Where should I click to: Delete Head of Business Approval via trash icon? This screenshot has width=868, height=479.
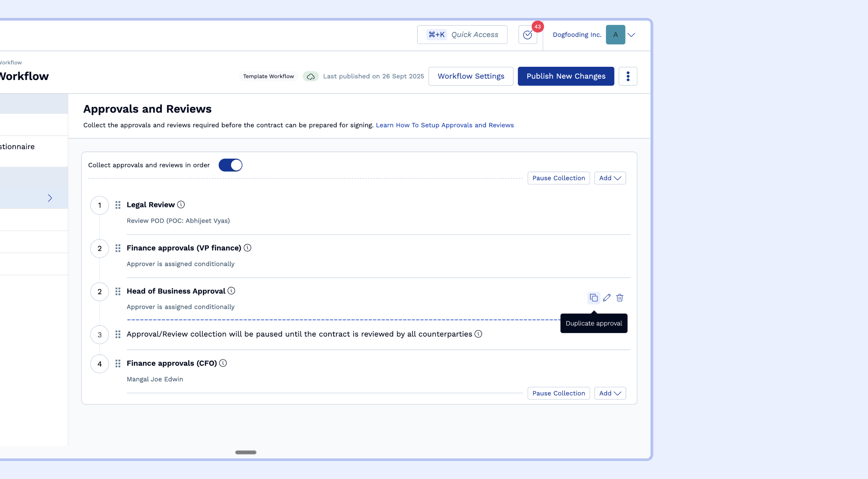pyautogui.click(x=619, y=298)
